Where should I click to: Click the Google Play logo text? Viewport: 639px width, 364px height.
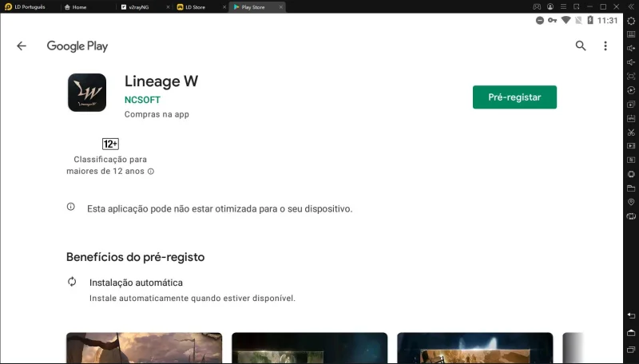(77, 46)
